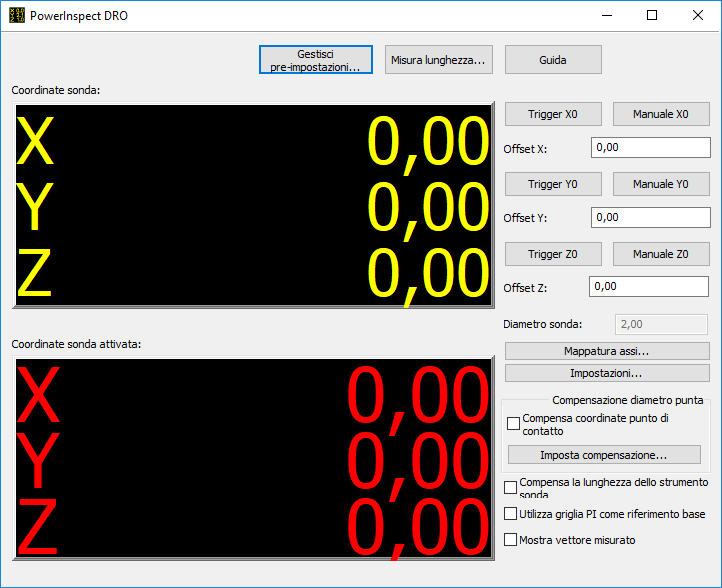
Task: Open the Guida help button
Action: [x=553, y=60]
